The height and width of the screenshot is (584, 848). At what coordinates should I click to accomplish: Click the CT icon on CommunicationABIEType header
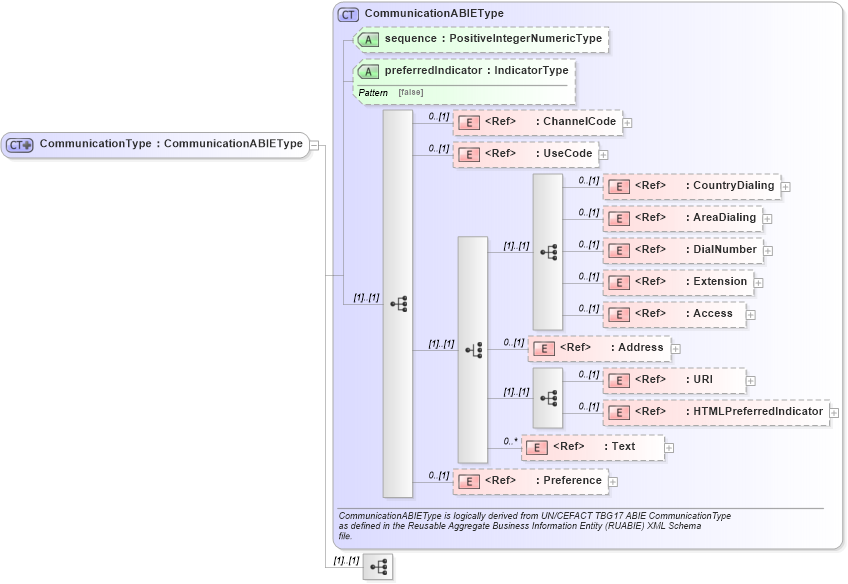348,13
